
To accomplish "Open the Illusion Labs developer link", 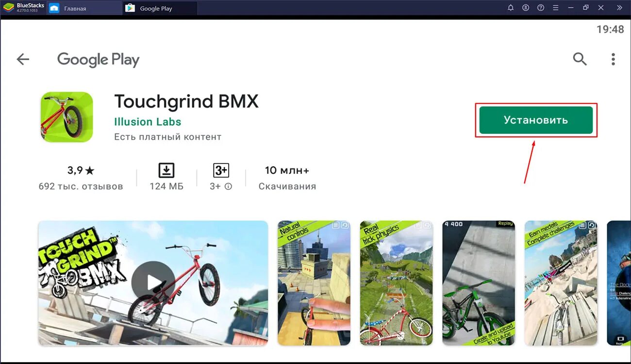I will [148, 122].
